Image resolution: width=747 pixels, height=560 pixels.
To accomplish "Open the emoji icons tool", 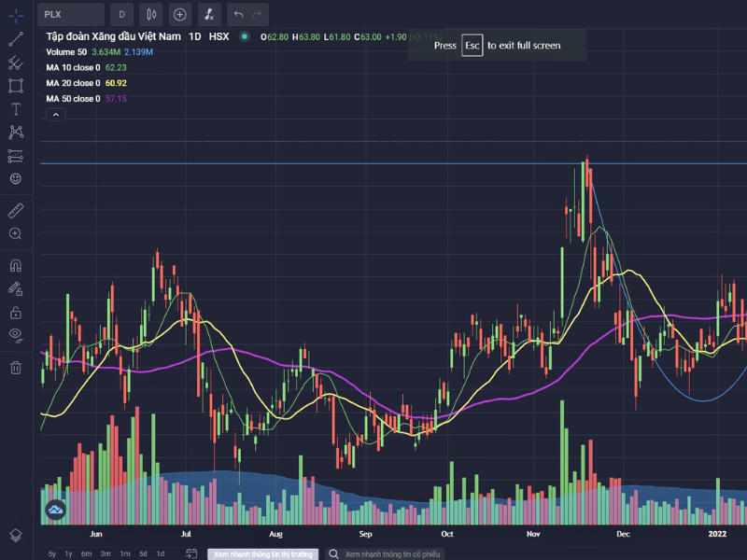I will pos(16,178).
